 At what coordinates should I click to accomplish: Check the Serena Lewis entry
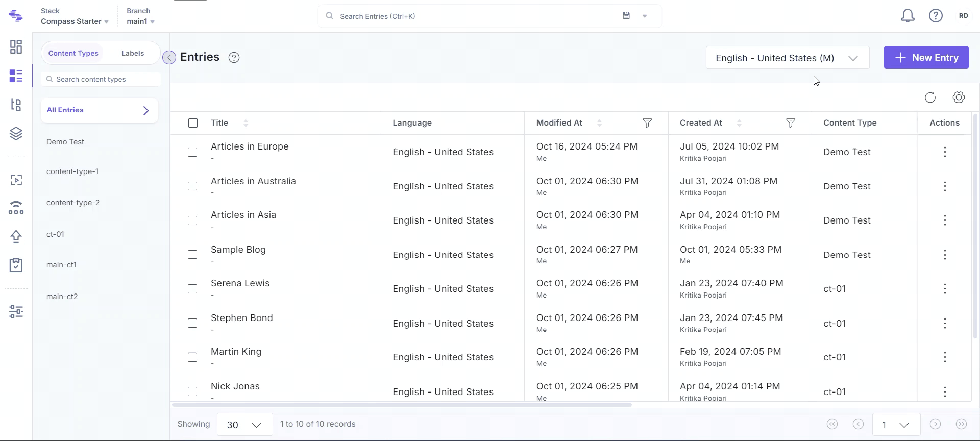tap(192, 289)
